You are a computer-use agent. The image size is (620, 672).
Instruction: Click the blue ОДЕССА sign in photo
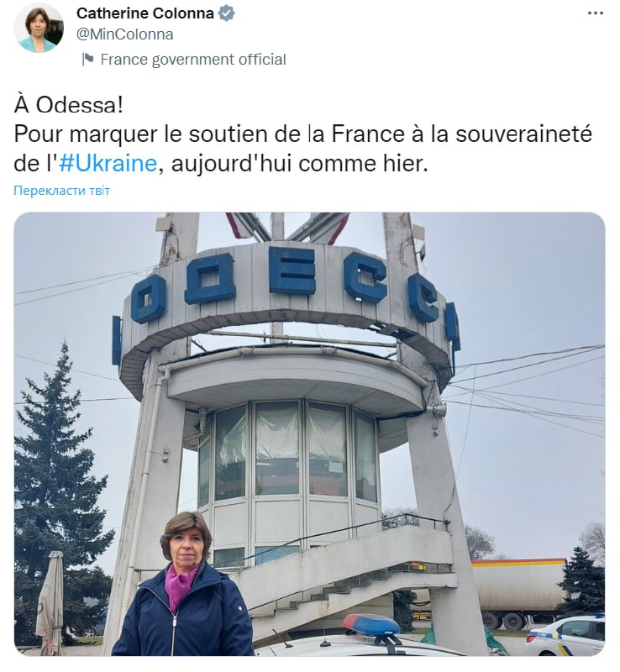point(286,295)
